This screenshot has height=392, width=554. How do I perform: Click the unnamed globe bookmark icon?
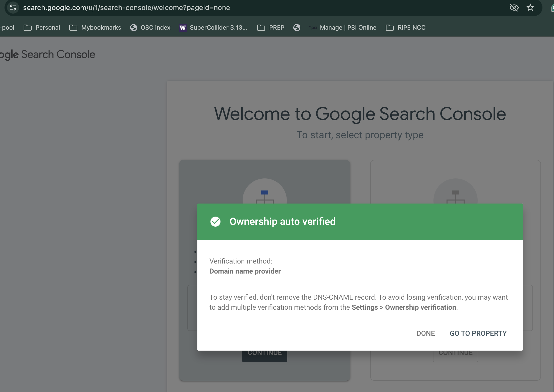click(297, 28)
